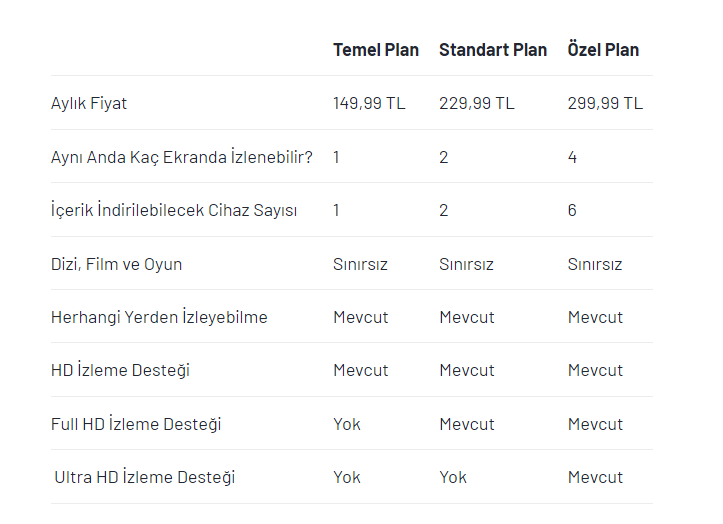This screenshot has width=723, height=524.
Task: Click the Dizi, Film ve Oyun label
Action: click(x=116, y=264)
